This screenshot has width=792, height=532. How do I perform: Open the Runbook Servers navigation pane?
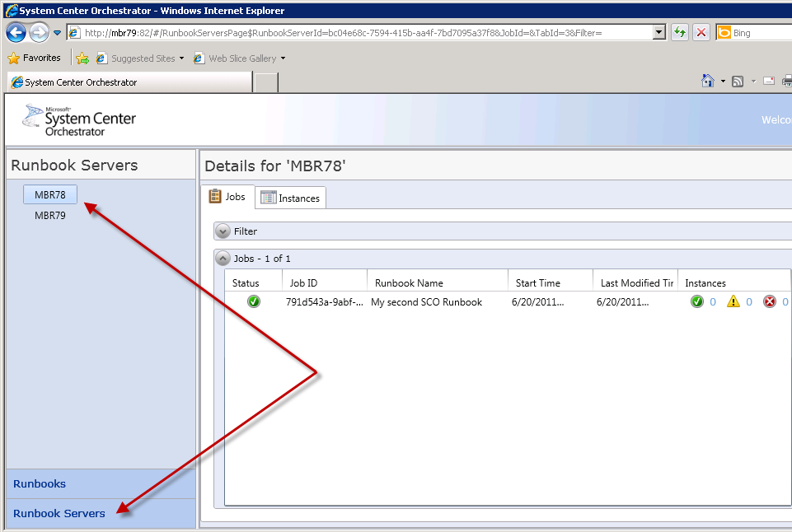59,514
